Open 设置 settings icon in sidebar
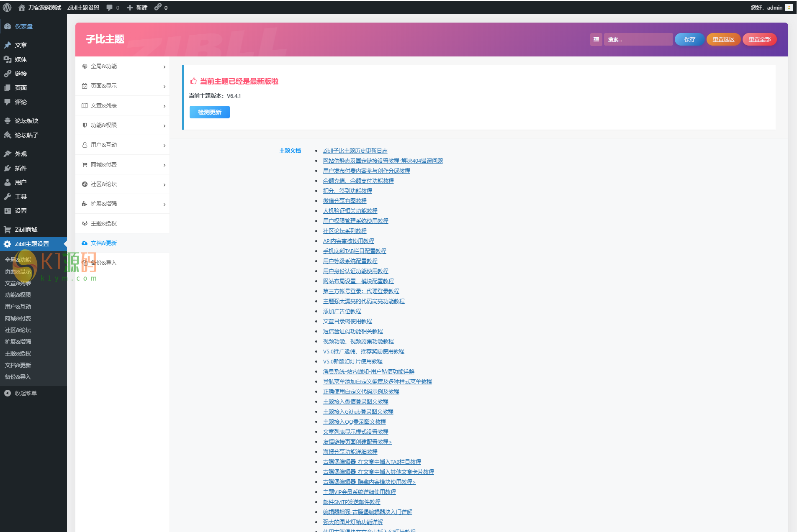797x532 pixels. click(x=8, y=211)
